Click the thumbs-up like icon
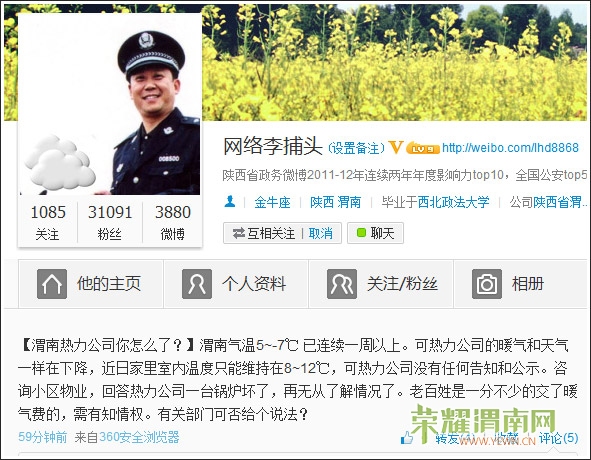The image size is (591, 460). pos(407,437)
